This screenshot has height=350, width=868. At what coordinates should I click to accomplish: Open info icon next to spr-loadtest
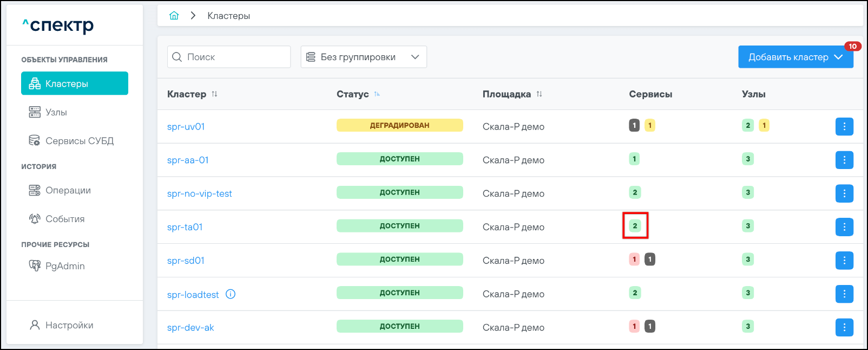(231, 294)
